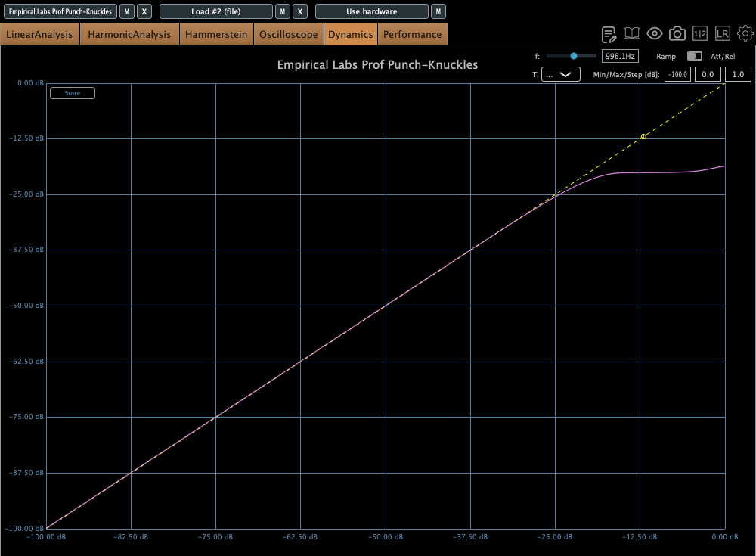Switch to the HarmonicAnalysis tab
The image size is (756, 556).
pos(129,34)
